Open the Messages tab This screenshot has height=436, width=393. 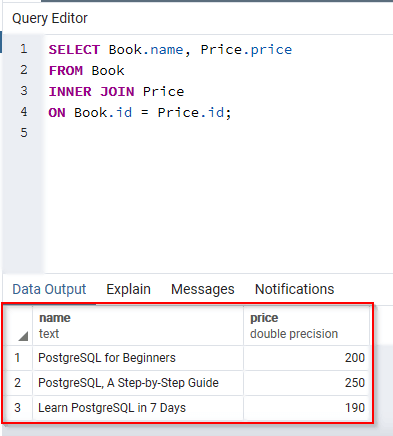pyautogui.click(x=203, y=289)
